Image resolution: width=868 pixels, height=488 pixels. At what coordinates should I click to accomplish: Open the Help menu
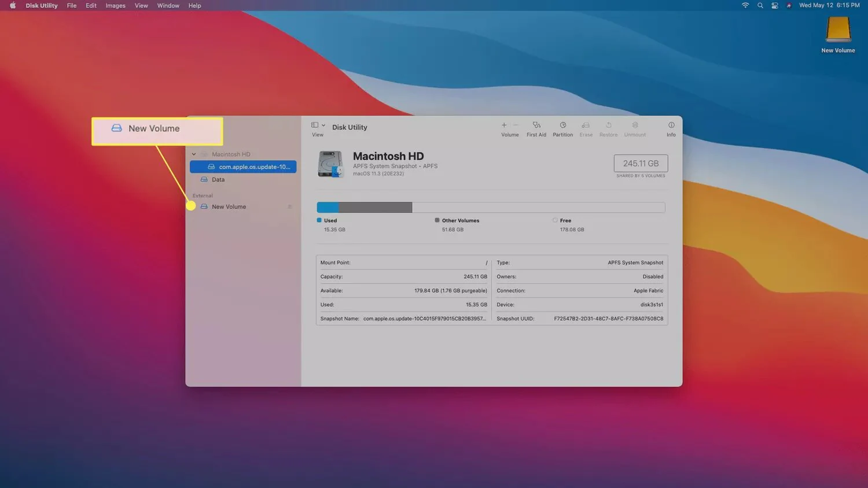(x=195, y=6)
